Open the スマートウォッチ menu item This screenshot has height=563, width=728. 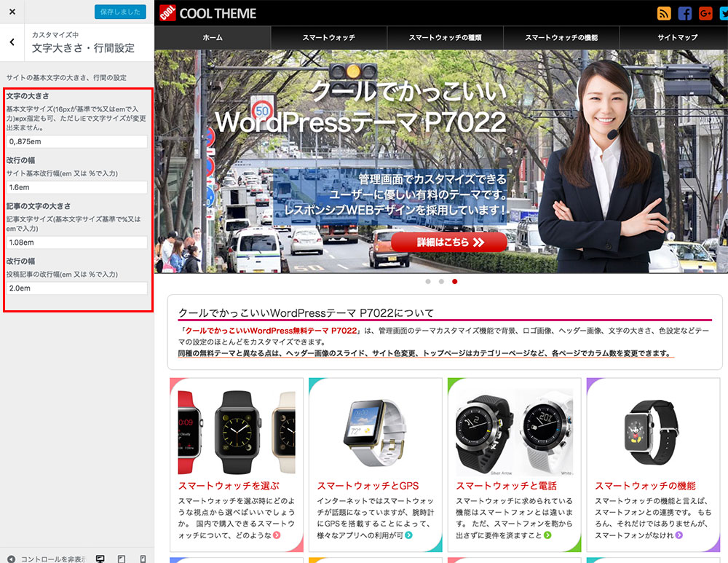pyautogui.click(x=329, y=38)
